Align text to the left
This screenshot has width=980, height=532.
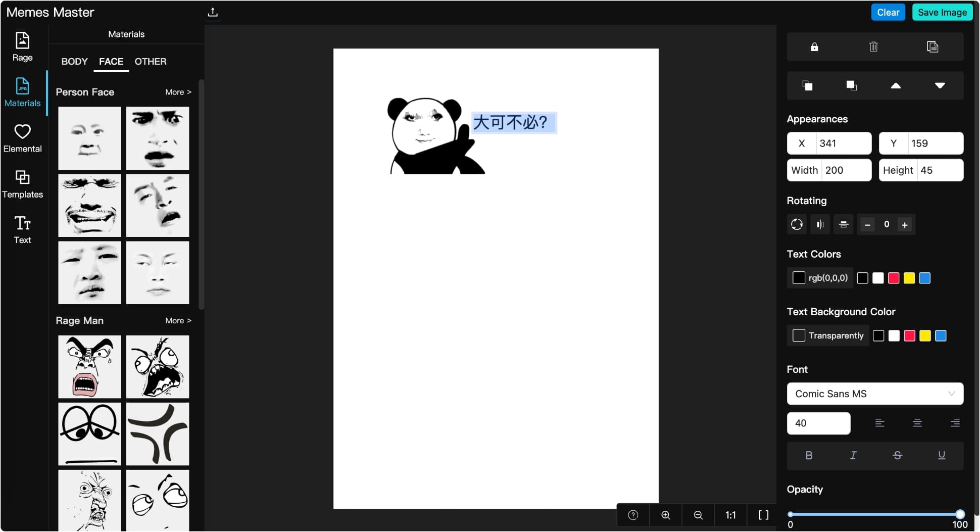(x=879, y=423)
